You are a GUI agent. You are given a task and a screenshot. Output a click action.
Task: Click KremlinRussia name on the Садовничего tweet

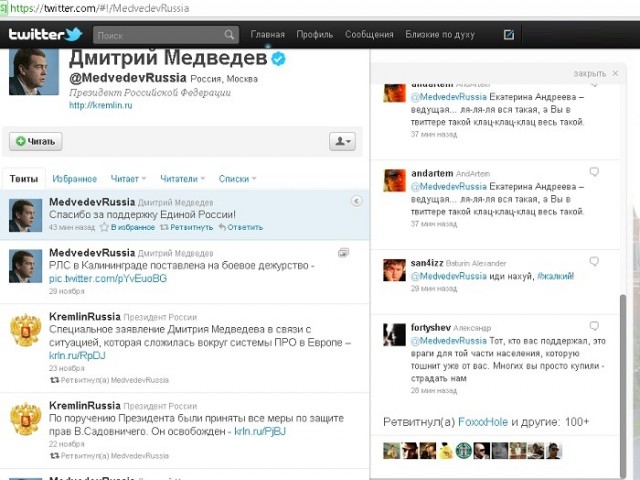coord(84,405)
